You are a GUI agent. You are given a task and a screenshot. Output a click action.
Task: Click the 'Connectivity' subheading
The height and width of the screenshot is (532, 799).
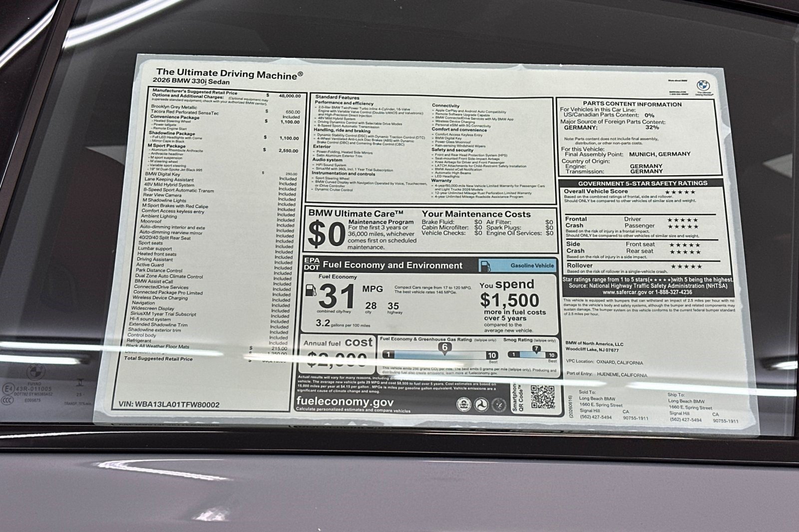pos(445,106)
